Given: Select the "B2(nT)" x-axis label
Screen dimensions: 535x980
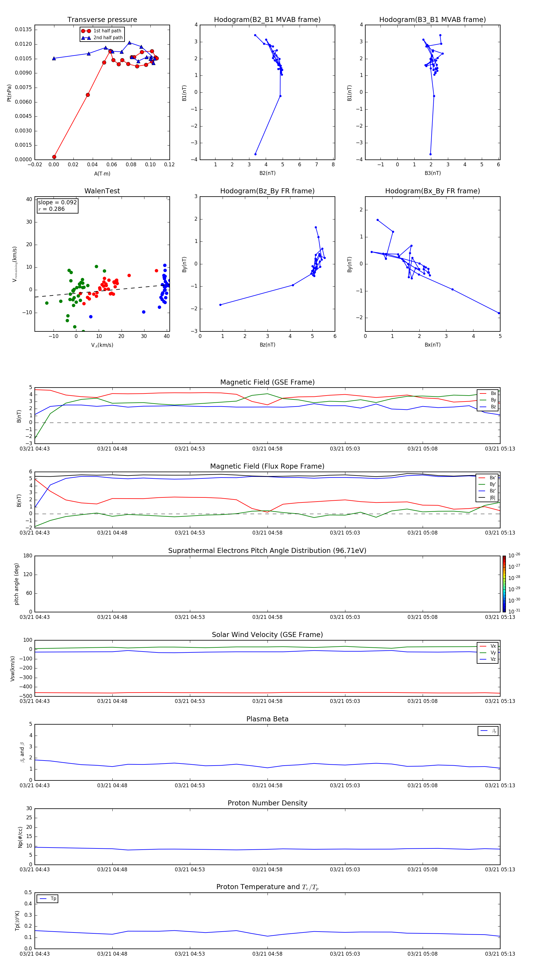Looking at the screenshot, I should point(267,173).
